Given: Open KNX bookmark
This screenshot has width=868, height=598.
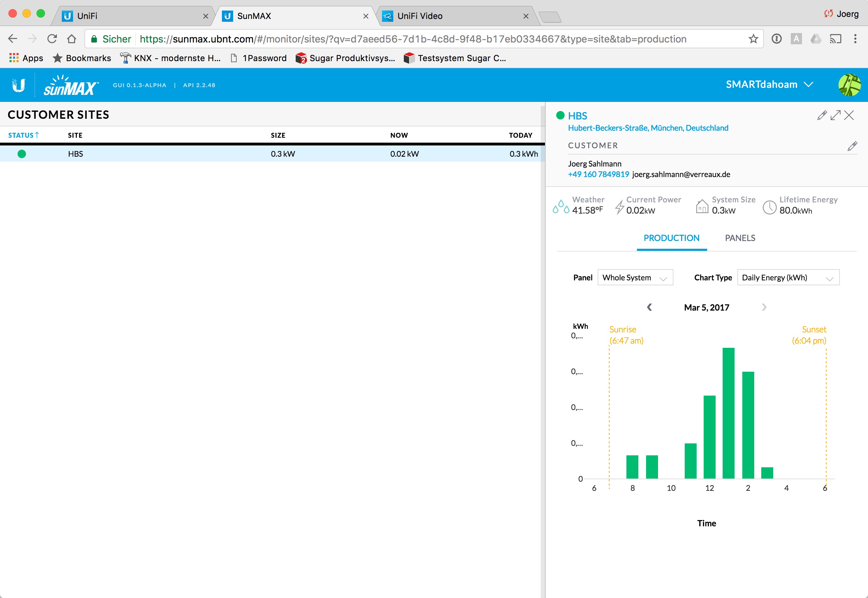Looking at the screenshot, I should pos(170,58).
